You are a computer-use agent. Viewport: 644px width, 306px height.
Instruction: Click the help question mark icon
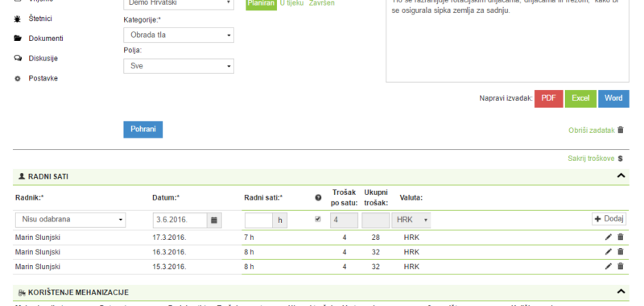318,197
